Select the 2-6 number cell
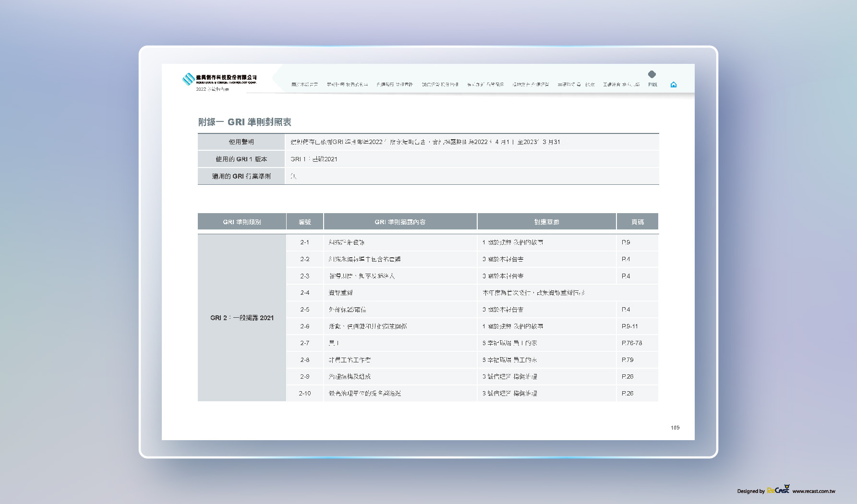The width and height of the screenshot is (857, 504). pos(305,326)
